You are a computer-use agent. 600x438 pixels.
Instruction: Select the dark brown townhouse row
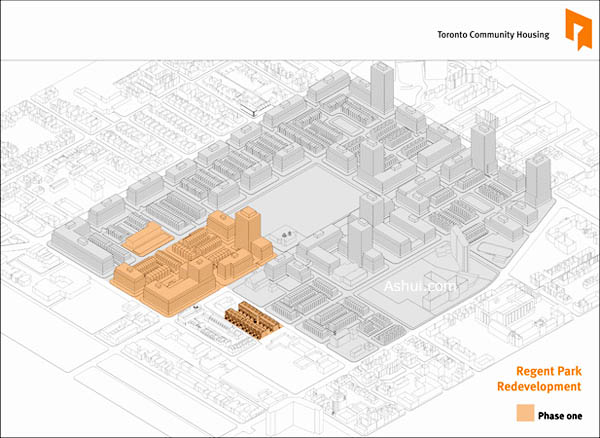click(x=252, y=319)
